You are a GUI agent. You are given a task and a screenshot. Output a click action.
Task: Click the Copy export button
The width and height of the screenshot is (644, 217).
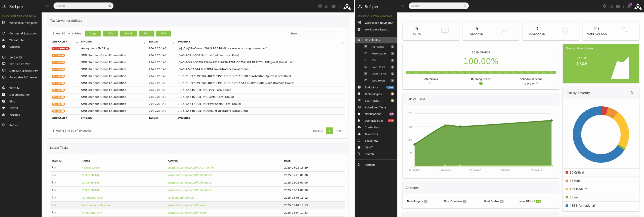93,34
